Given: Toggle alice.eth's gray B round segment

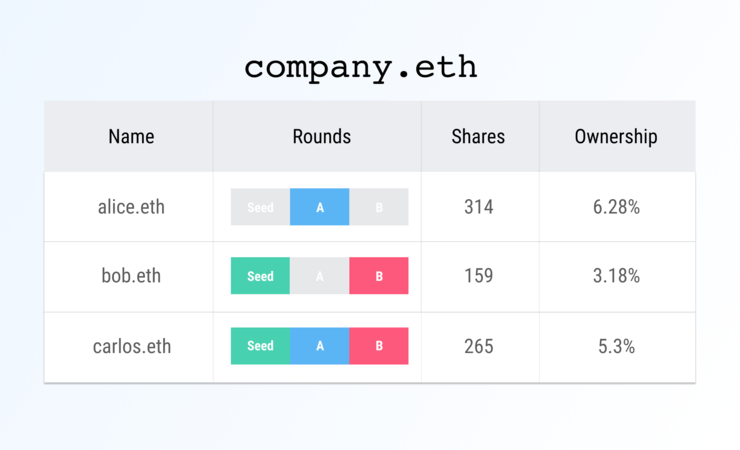Looking at the screenshot, I should 379,207.
